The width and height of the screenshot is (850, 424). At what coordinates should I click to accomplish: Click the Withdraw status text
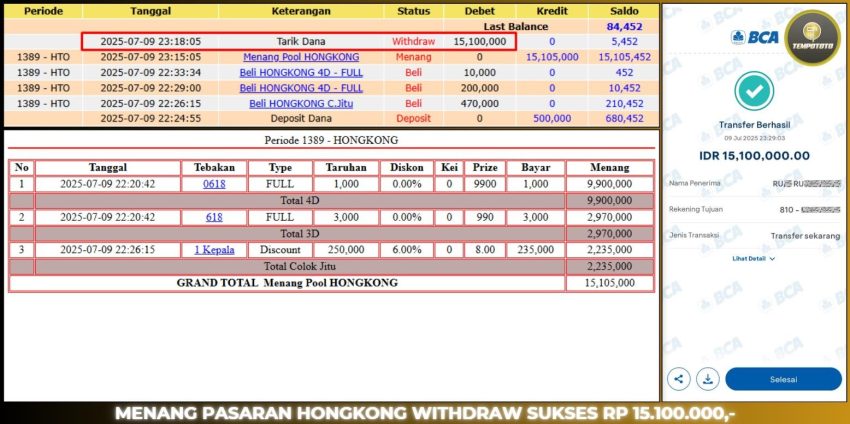[x=414, y=41]
